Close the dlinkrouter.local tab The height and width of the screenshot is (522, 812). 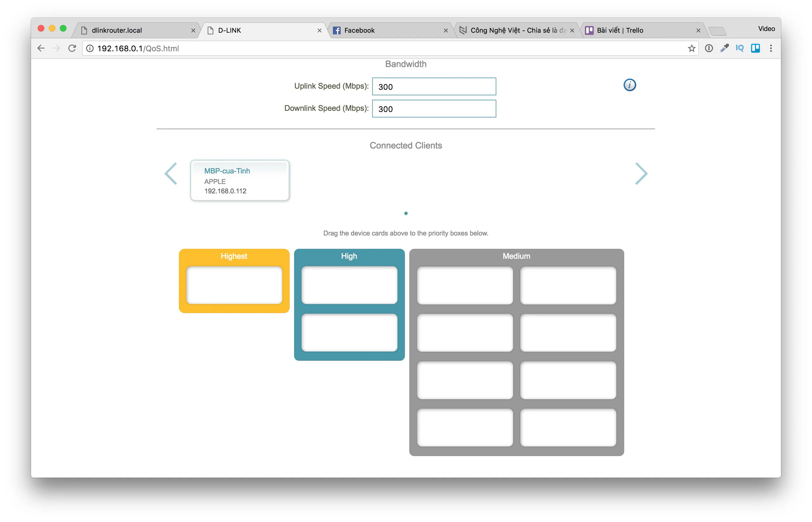click(193, 30)
